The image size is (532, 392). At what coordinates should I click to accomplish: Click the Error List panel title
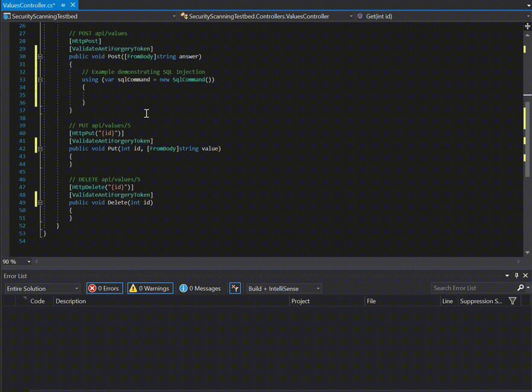[x=15, y=276]
